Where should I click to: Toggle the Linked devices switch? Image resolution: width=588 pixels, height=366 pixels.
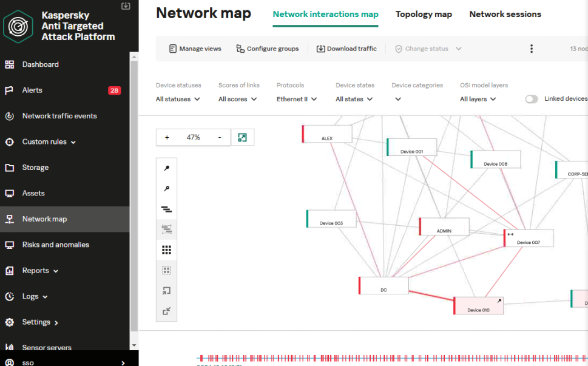(x=532, y=99)
